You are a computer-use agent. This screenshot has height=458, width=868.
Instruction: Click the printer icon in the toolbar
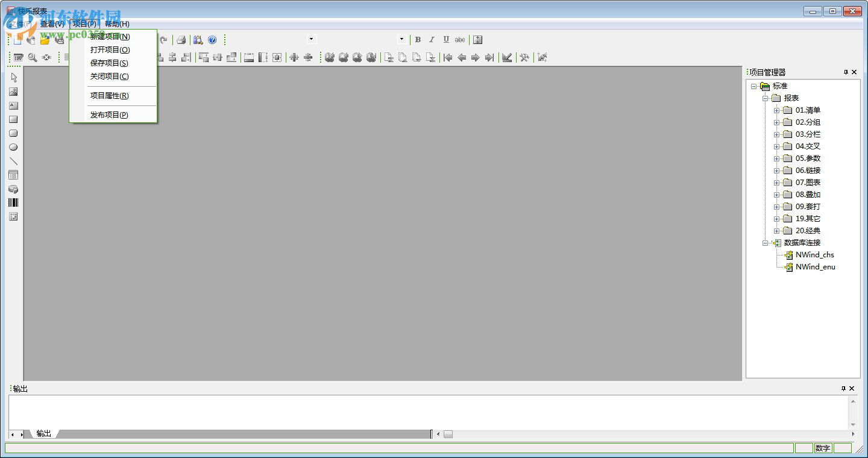pos(181,40)
